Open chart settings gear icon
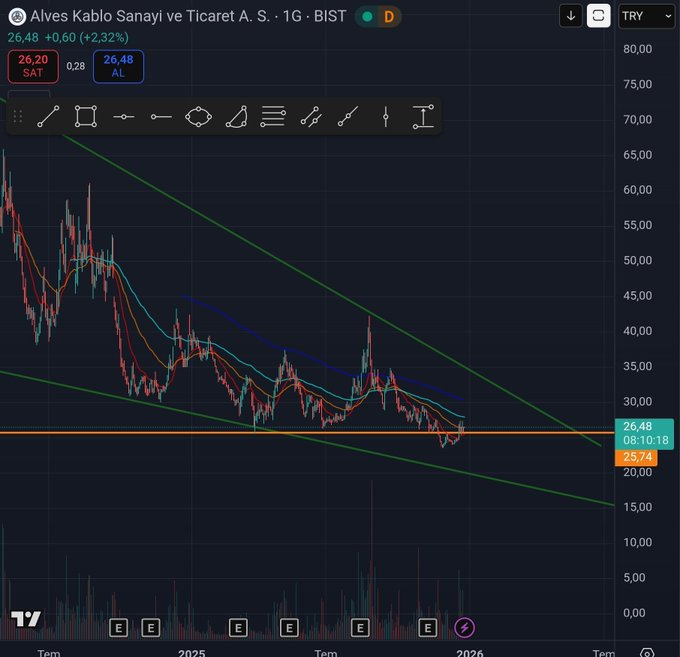This screenshot has width=680, height=657. [647, 652]
